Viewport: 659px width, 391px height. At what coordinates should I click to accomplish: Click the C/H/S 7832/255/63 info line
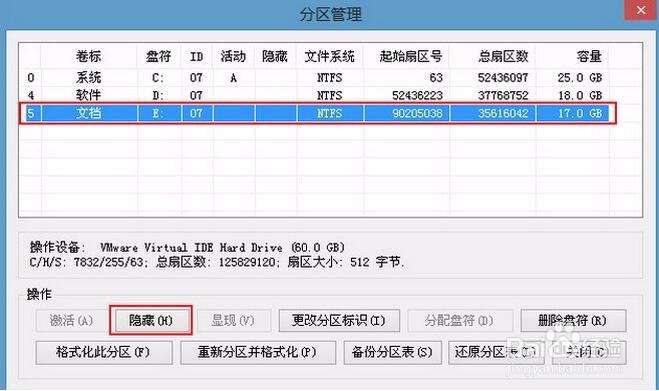(216, 262)
